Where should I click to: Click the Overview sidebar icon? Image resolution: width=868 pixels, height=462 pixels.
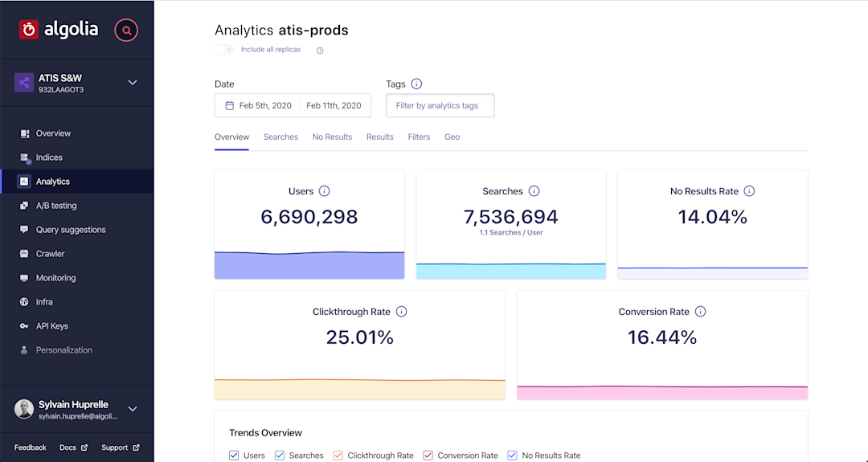[x=24, y=133]
